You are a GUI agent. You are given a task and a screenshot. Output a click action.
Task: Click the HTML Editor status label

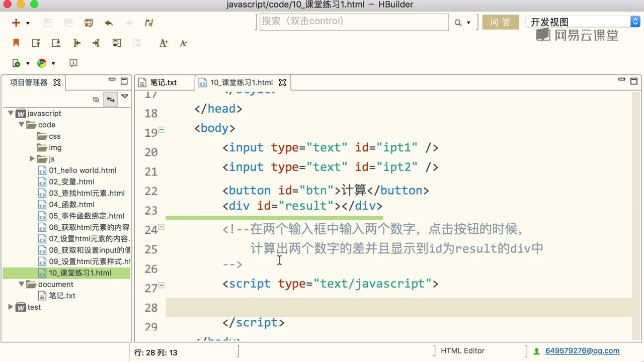(462, 351)
